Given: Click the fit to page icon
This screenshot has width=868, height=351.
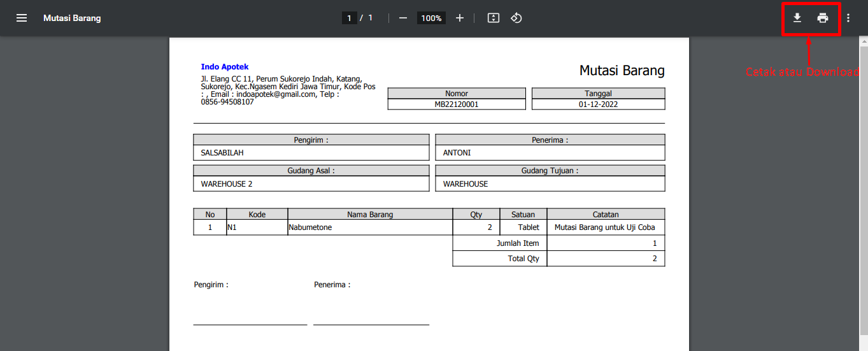Looking at the screenshot, I should 493,18.
